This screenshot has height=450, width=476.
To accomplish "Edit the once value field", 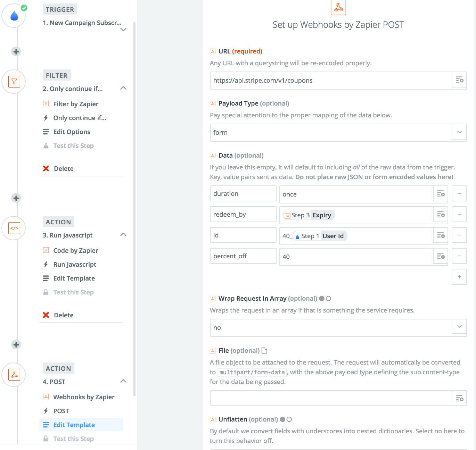I will pyautogui.click(x=356, y=194).
